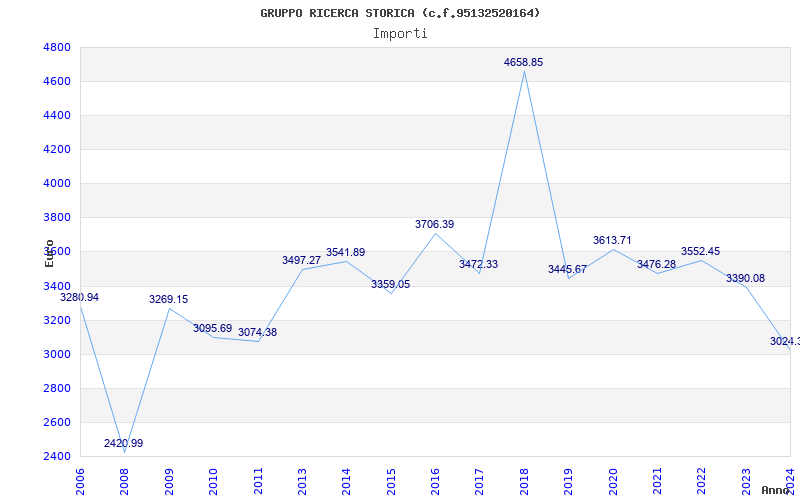Image resolution: width=800 pixels, height=500 pixels.
Task: Click the Euro axis label
Action: [49, 253]
